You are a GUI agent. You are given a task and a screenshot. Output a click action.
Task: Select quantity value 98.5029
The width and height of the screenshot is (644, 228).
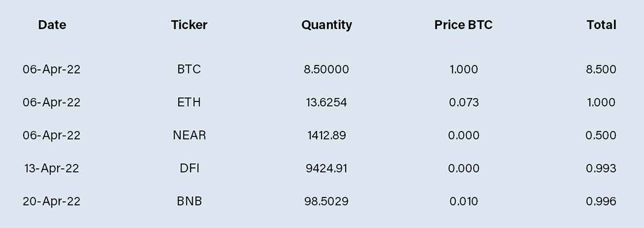pyautogui.click(x=326, y=202)
